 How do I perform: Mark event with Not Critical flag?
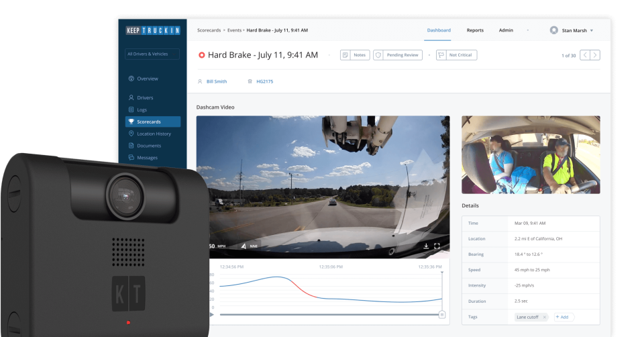coord(456,55)
